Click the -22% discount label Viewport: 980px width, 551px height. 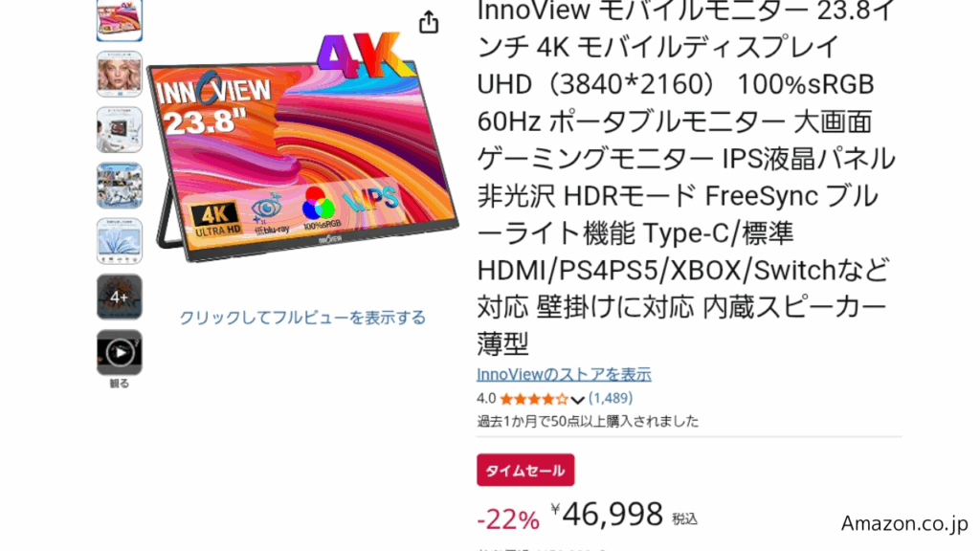tap(508, 519)
